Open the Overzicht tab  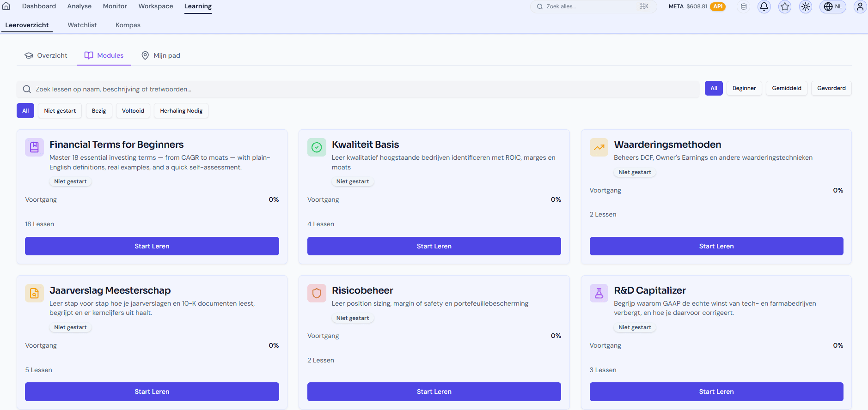(46, 55)
